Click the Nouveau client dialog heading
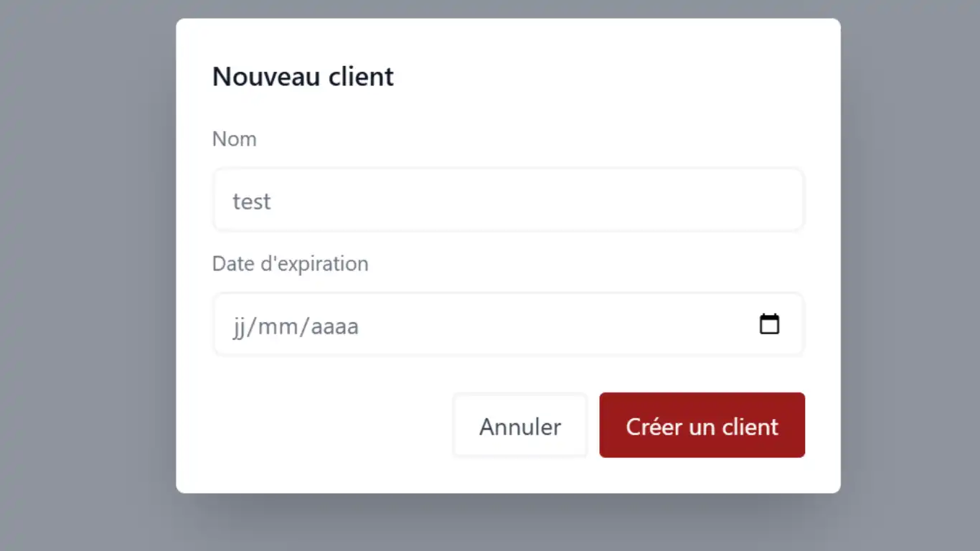This screenshot has width=980, height=551. [303, 76]
